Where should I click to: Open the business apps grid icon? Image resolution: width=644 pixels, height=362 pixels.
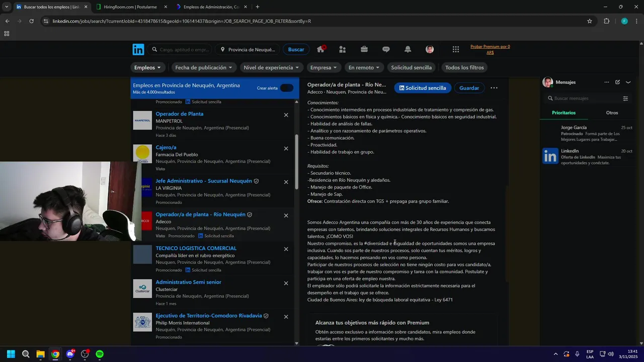pos(456,49)
